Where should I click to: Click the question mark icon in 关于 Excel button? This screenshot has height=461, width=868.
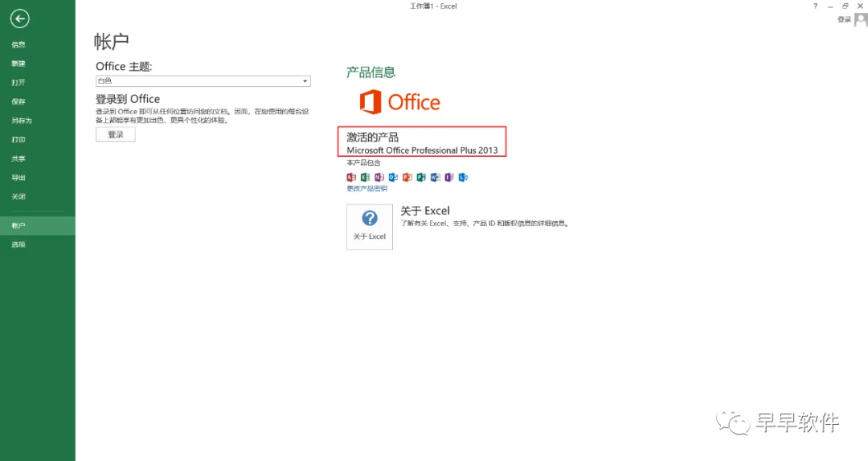click(x=370, y=218)
